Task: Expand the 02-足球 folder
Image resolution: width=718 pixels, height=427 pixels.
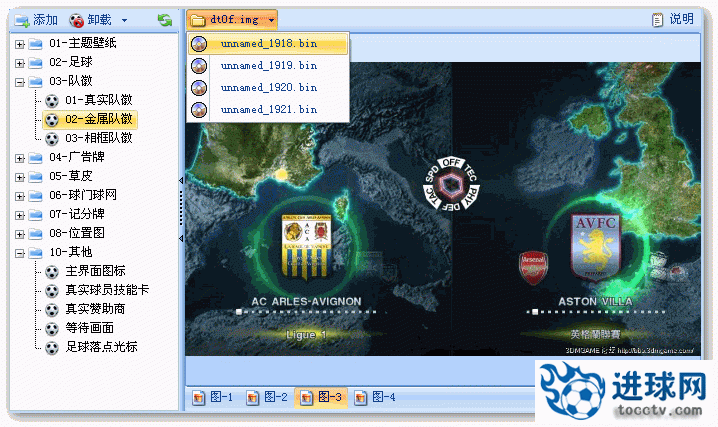Action: tap(20, 63)
